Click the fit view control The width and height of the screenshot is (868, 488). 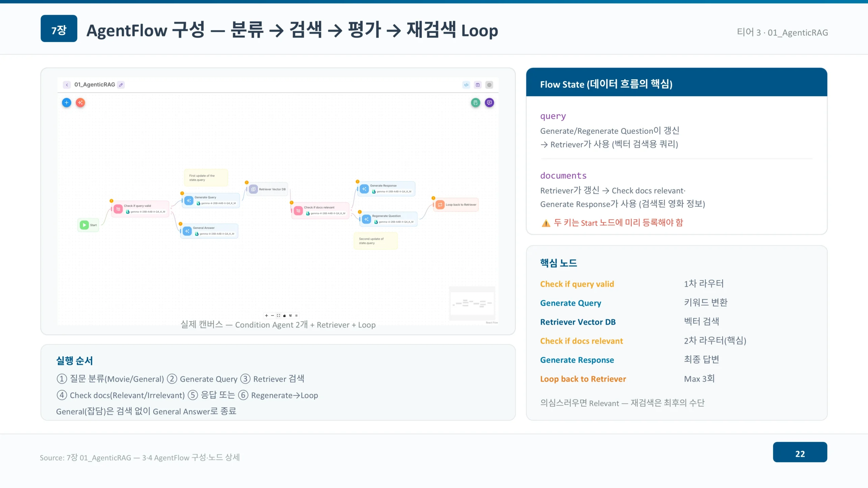tap(278, 316)
